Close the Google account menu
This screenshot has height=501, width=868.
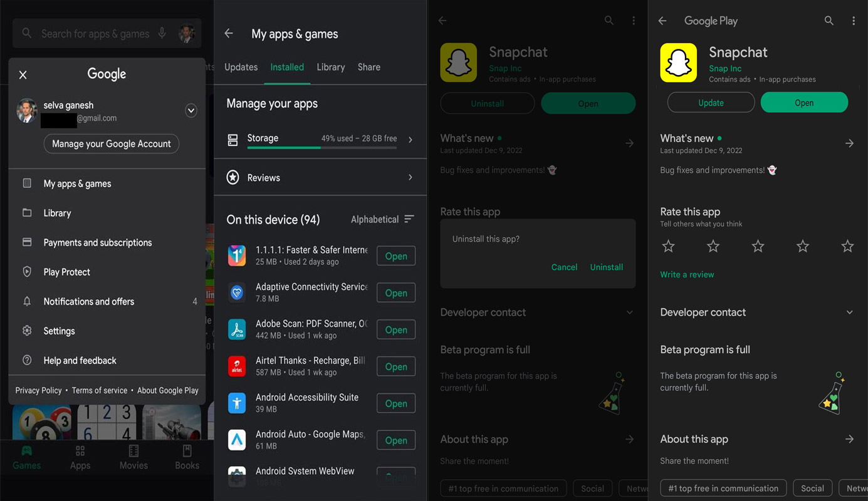23,75
